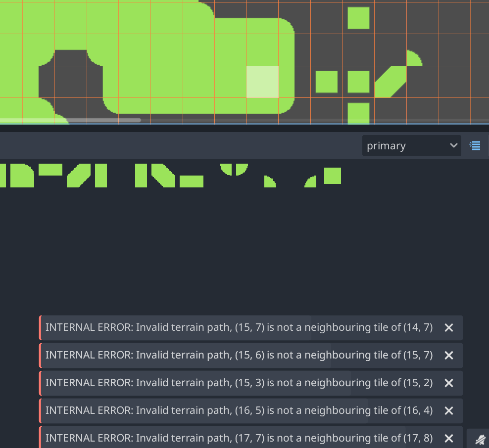Image resolution: width=489 pixels, height=448 pixels.
Task: Select the small square tile in the tile palette
Action: [x=333, y=176]
